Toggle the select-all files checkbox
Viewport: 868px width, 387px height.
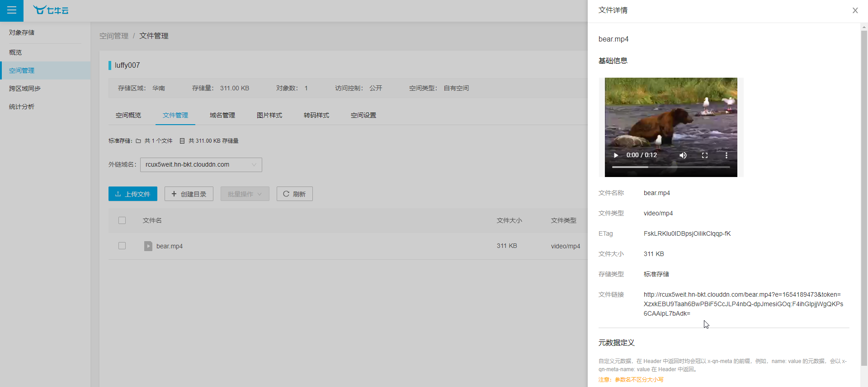(122, 220)
